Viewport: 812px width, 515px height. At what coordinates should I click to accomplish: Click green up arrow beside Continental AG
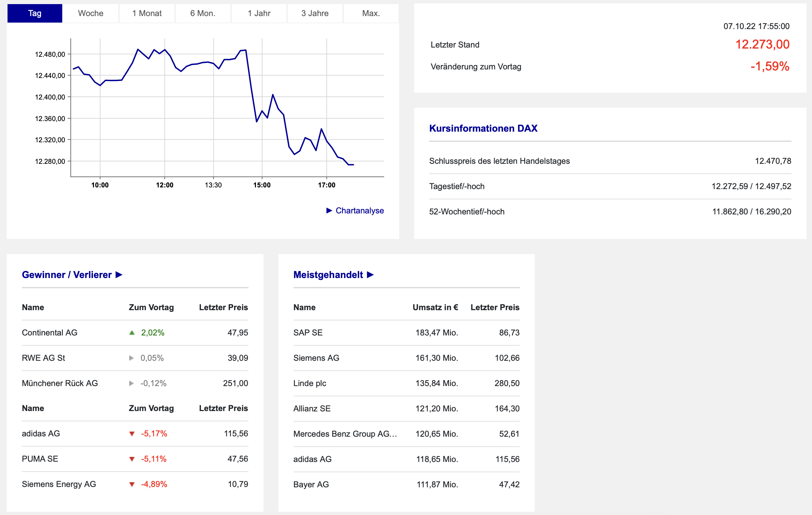(x=132, y=333)
